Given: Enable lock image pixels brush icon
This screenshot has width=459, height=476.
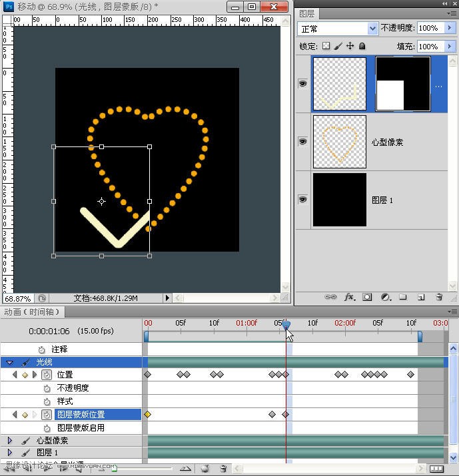Looking at the screenshot, I should coord(338,46).
